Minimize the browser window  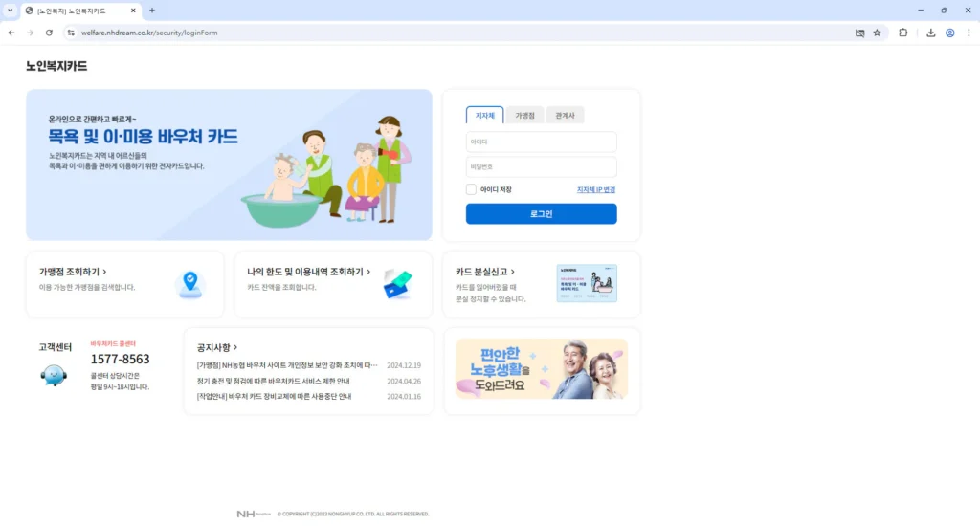click(x=921, y=11)
